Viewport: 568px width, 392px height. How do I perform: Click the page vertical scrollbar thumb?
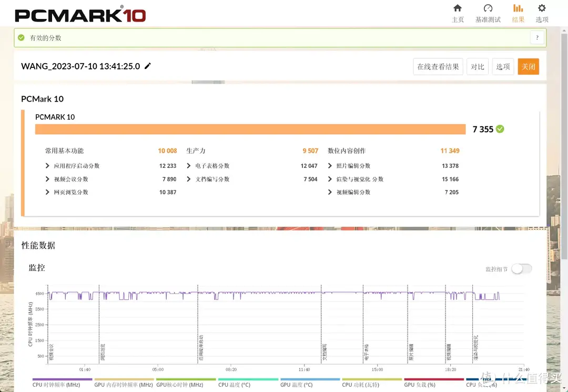pyautogui.click(x=564, y=147)
